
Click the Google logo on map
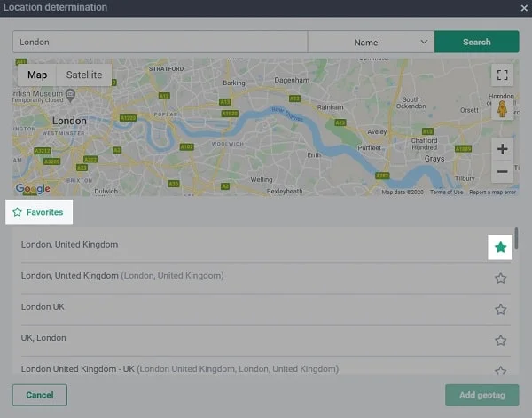(x=33, y=189)
